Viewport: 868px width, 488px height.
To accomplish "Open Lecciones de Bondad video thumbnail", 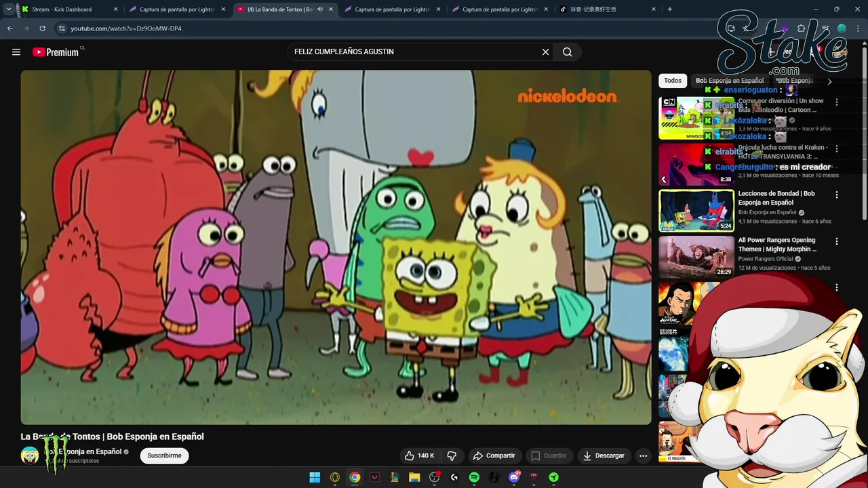I will coord(696,211).
